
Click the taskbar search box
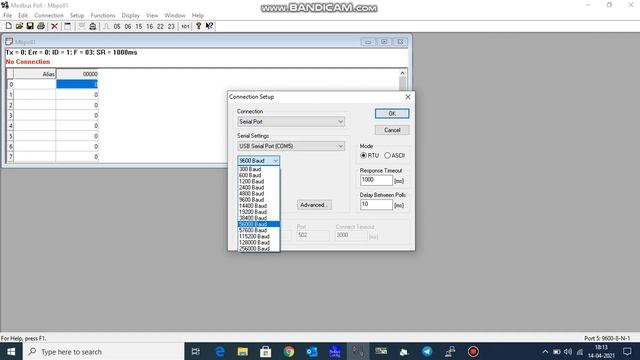coord(104,351)
